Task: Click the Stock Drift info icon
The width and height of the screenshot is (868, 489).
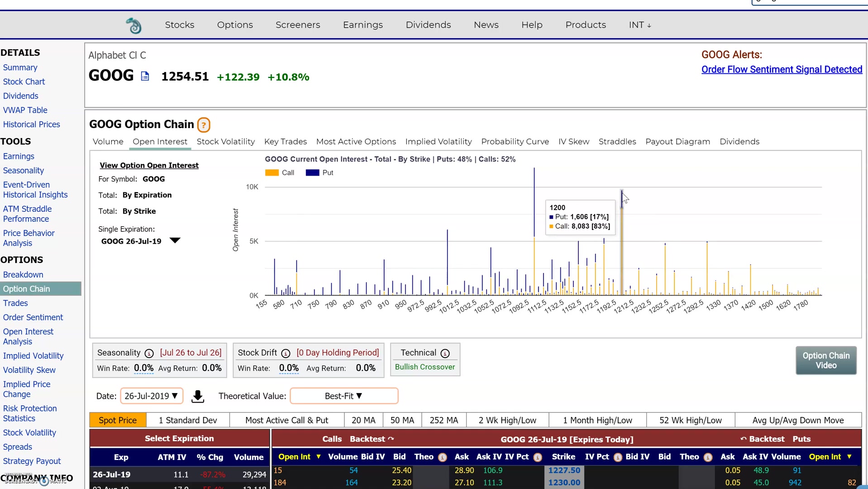Action: [286, 353]
